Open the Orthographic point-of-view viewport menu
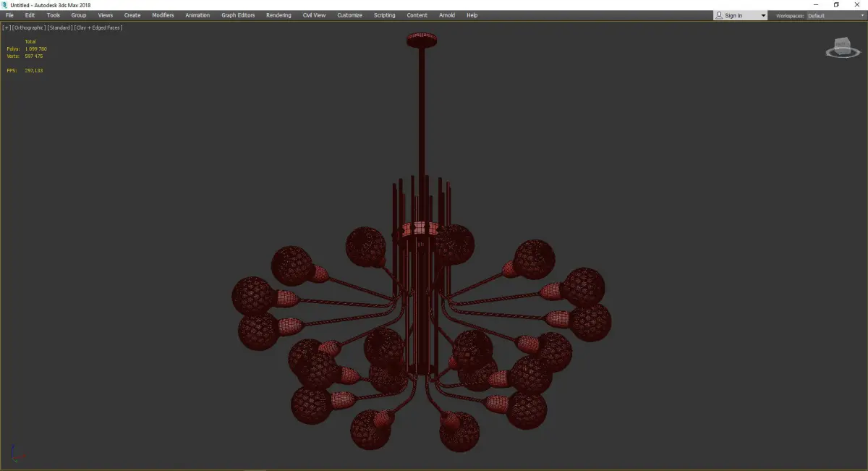Viewport: 868px width, 471px height. pos(29,27)
